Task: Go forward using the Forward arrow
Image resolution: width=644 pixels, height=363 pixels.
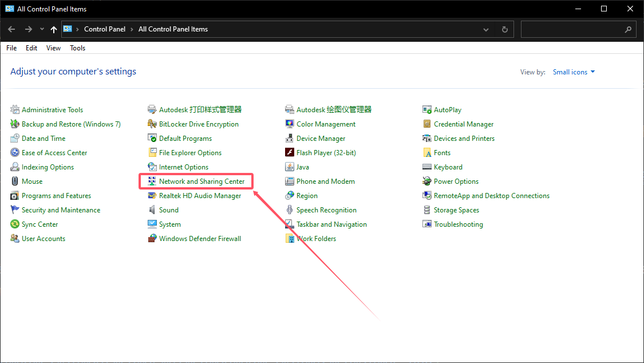Action: tap(29, 29)
